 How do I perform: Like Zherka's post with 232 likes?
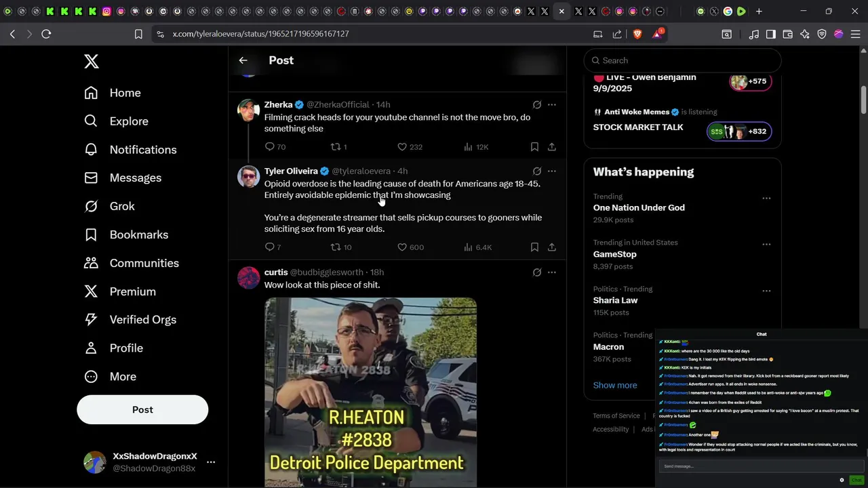pos(401,146)
